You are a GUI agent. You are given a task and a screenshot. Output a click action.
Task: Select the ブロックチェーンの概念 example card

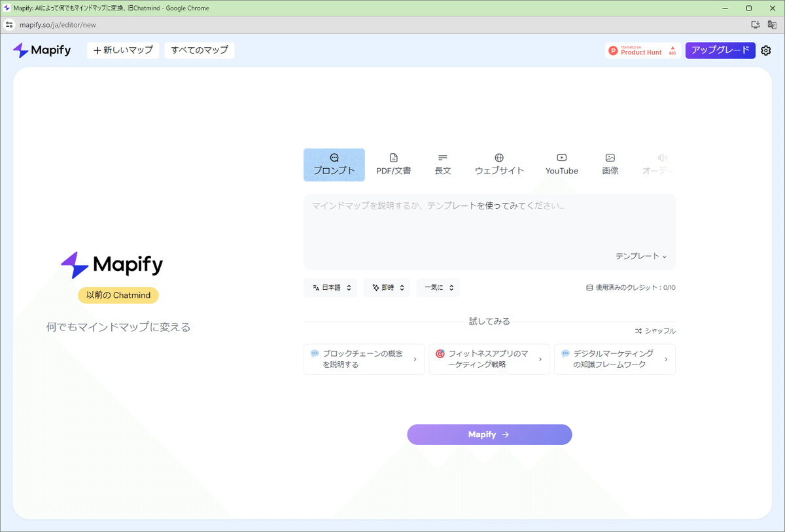pos(364,359)
